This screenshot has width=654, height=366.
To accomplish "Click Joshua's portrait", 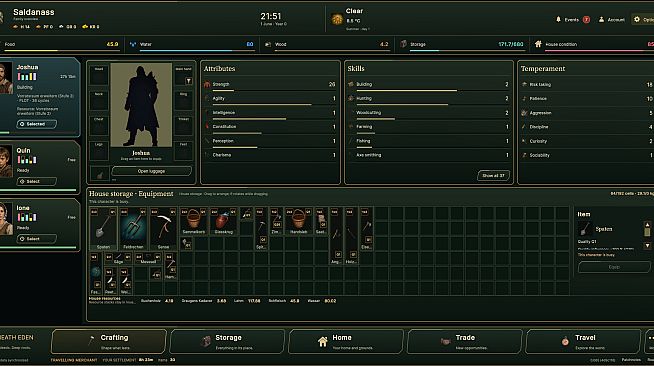I will [5, 78].
